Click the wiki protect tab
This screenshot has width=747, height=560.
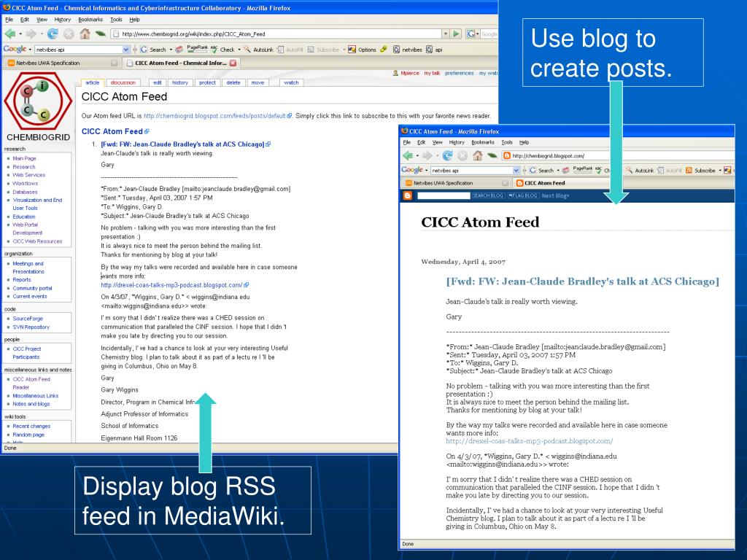207,83
